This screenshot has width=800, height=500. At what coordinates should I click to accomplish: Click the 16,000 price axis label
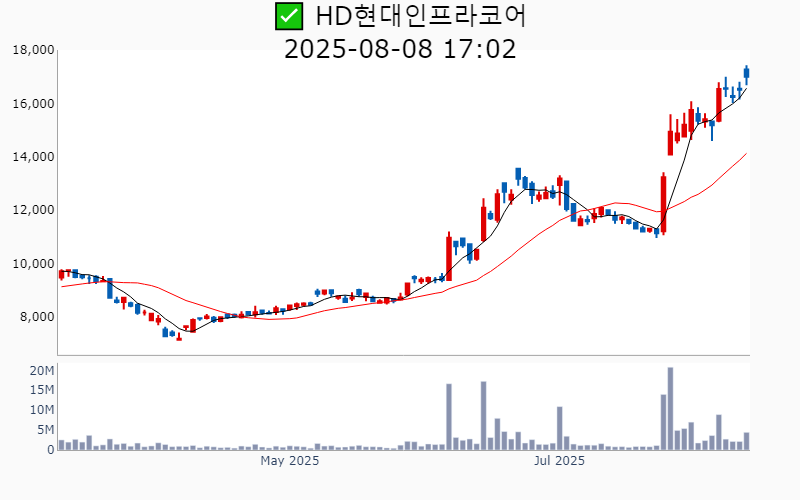pos(34,104)
